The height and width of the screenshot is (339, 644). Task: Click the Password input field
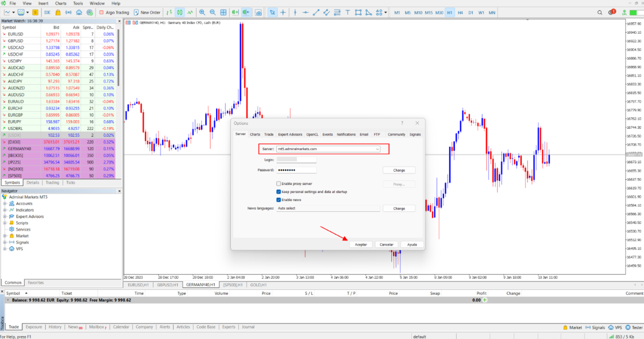(x=296, y=170)
